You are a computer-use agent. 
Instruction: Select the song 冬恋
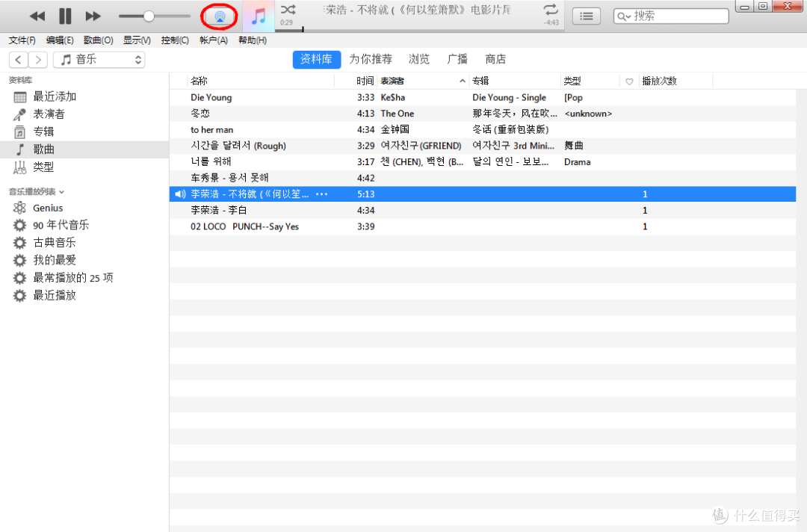pyautogui.click(x=483, y=114)
